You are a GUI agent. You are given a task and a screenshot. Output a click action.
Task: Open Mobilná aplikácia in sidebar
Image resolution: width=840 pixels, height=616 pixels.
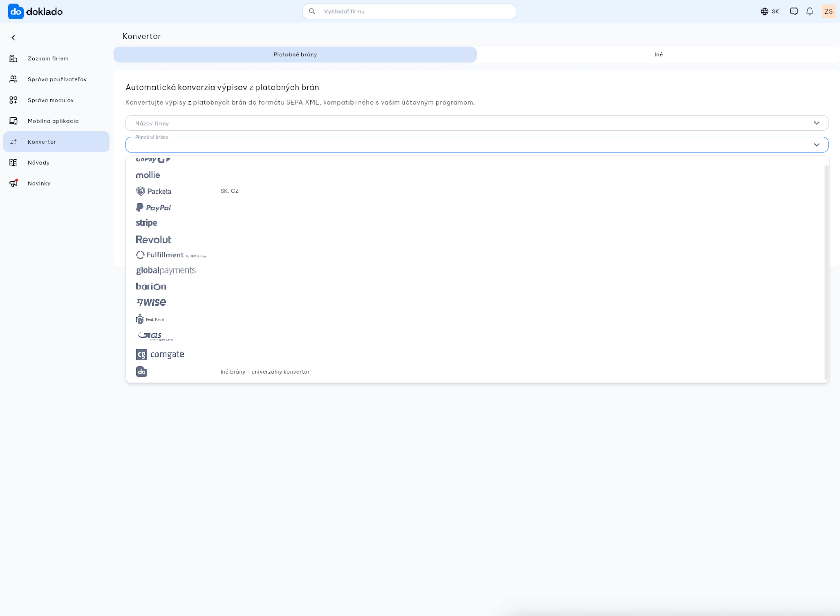click(x=56, y=121)
